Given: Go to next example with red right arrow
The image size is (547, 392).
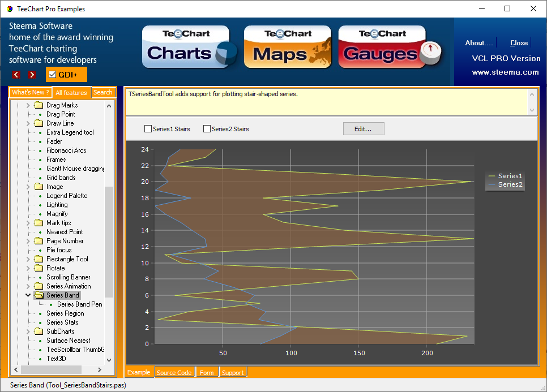Looking at the screenshot, I should pos(32,75).
